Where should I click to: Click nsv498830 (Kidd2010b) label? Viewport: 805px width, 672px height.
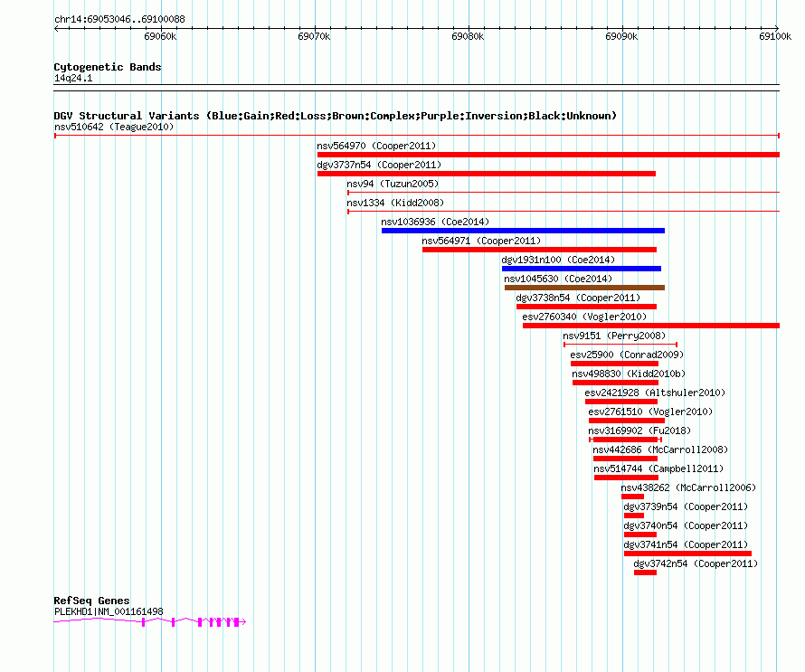click(x=629, y=374)
